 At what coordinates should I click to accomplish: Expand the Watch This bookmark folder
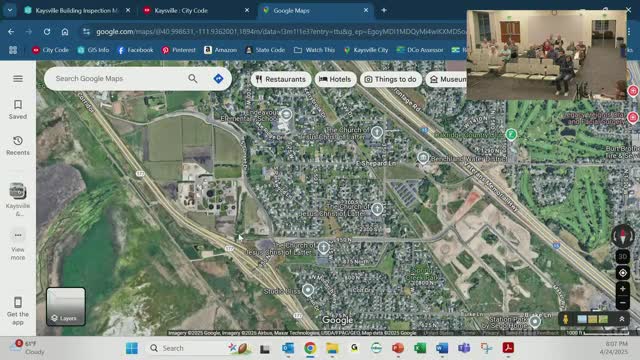315,50
